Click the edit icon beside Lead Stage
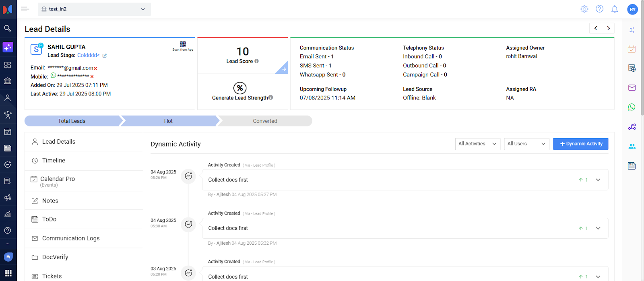This screenshot has height=281, width=644. click(105, 56)
